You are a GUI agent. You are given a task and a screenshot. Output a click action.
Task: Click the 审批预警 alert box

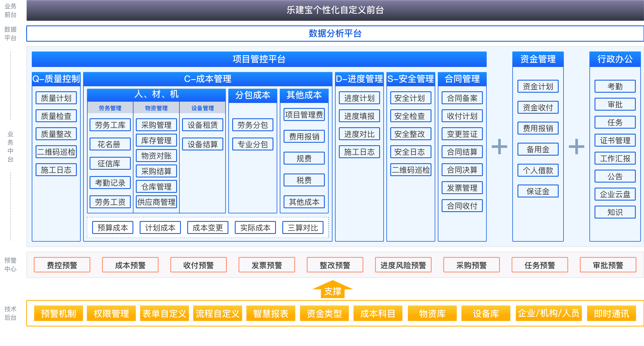point(608,265)
